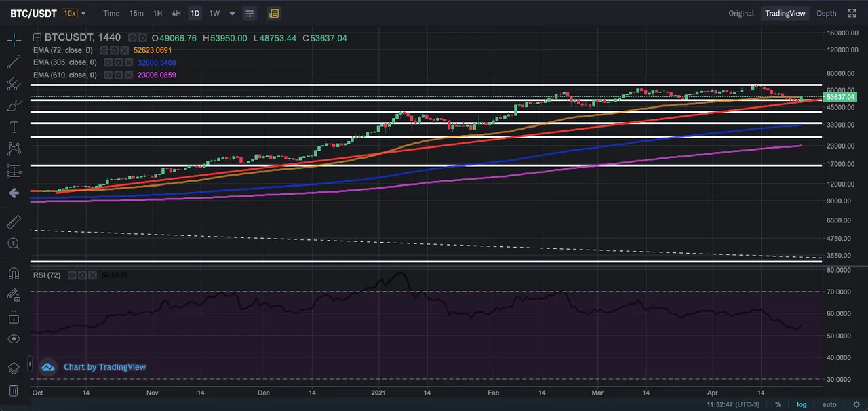Hide the EMA 305 indicator
This screenshot has width=868, height=411.
pyautogui.click(x=108, y=62)
